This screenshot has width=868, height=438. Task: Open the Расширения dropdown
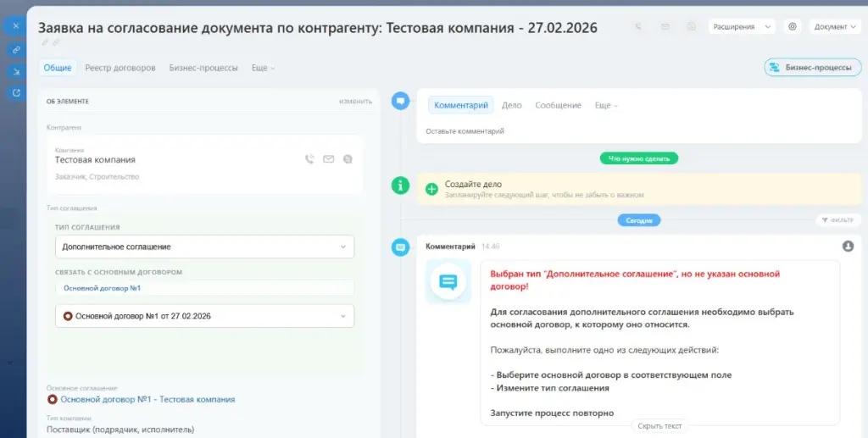(742, 26)
